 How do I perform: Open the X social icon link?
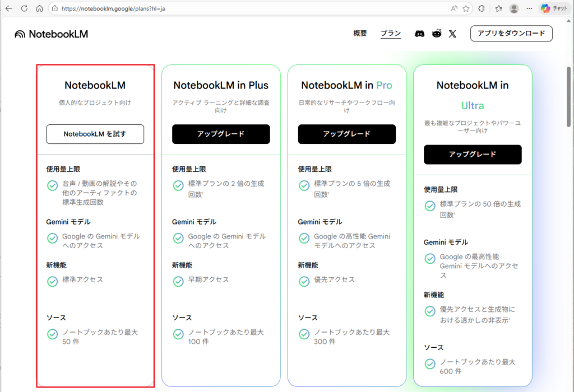[452, 34]
